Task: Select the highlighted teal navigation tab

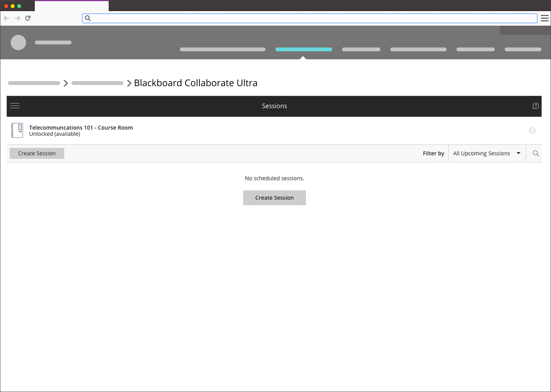Action: pos(303,49)
